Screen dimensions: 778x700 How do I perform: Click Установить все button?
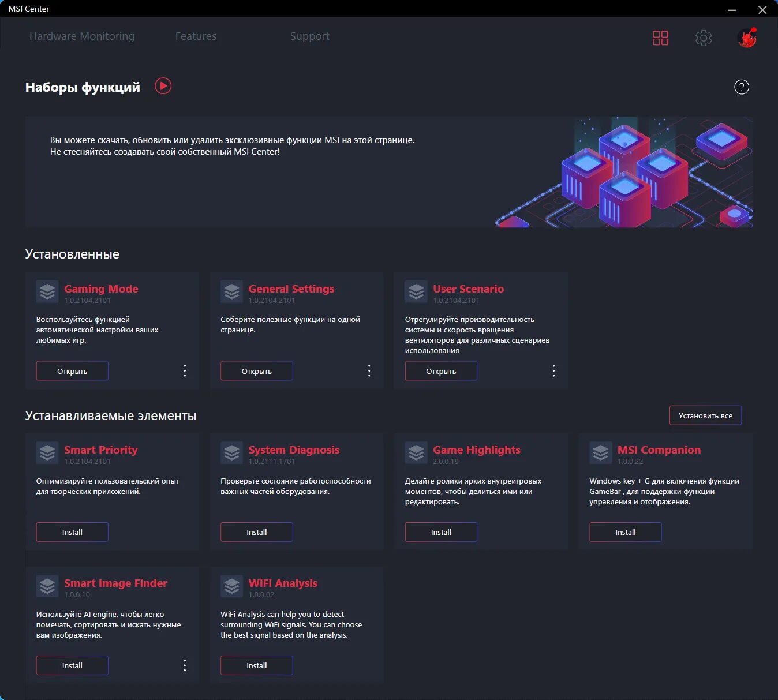click(705, 415)
